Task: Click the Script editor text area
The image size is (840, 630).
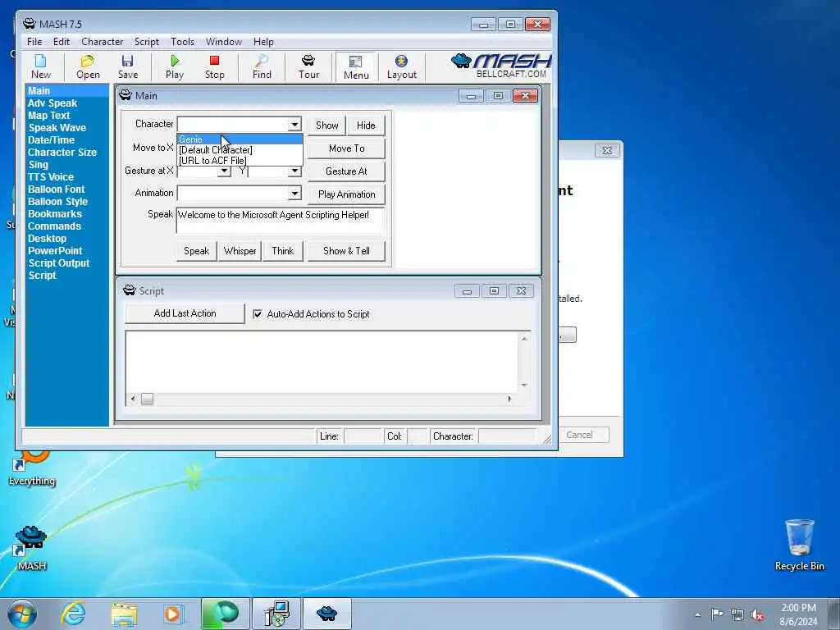Action: tap(322, 362)
